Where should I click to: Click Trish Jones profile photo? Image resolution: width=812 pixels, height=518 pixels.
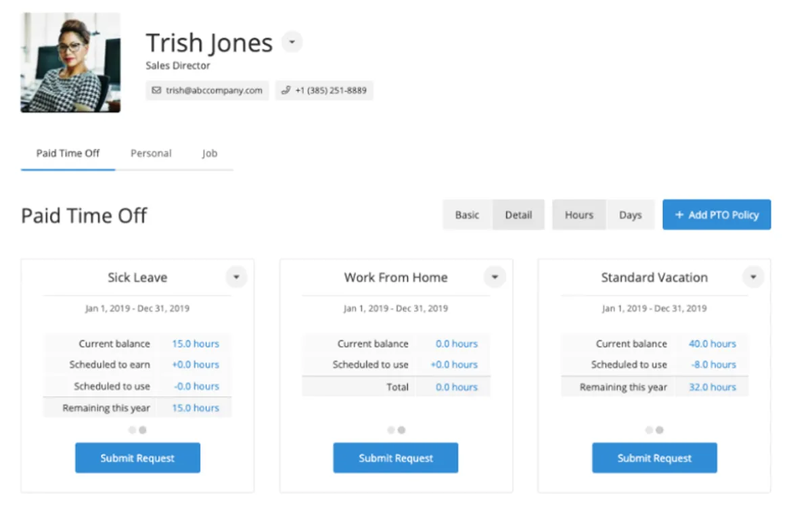coord(70,62)
